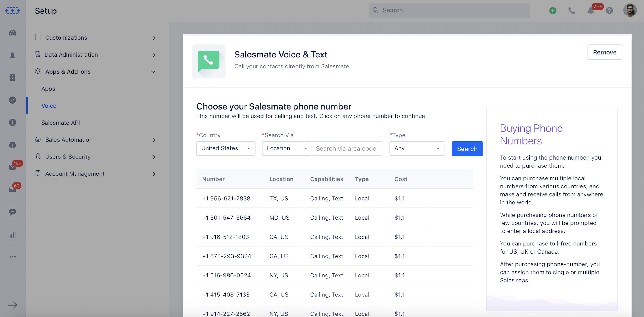Click the top Search input field
Screen dimensions: 644x317
coord(449,10)
